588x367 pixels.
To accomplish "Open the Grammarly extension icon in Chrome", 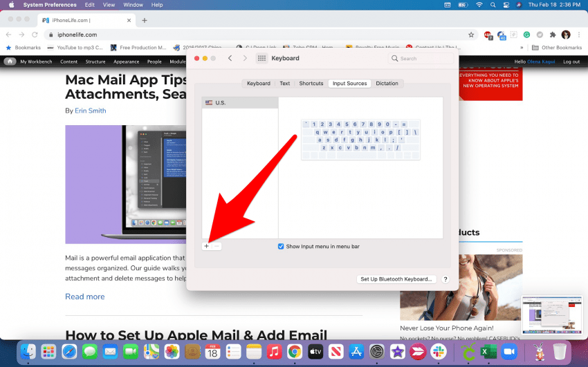I will [x=526, y=35].
